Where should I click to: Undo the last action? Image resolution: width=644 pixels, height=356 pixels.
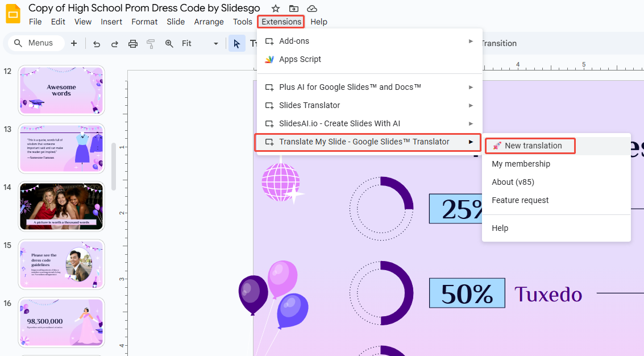coord(97,44)
